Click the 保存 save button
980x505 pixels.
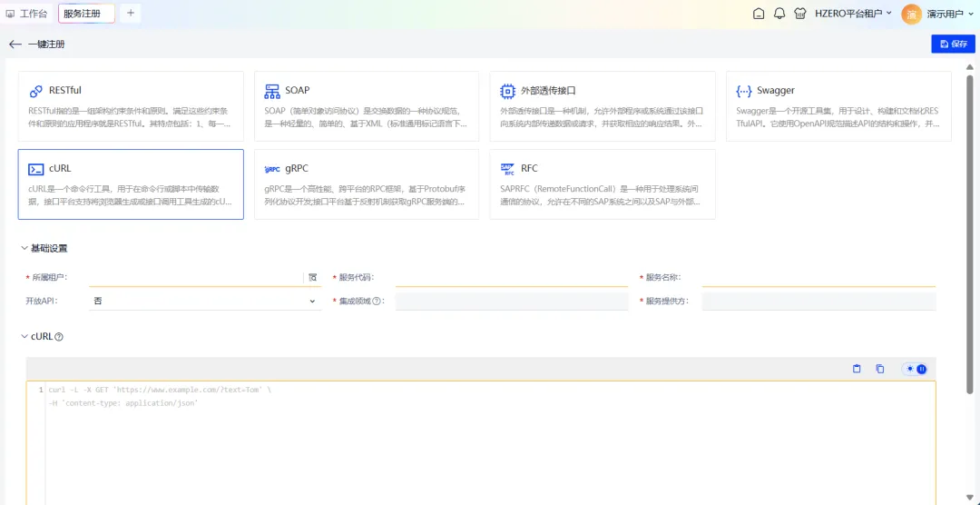tap(953, 44)
